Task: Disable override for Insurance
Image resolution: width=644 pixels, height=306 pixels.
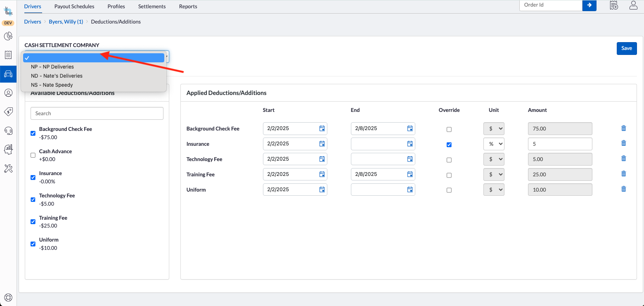Action: (449, 145)
